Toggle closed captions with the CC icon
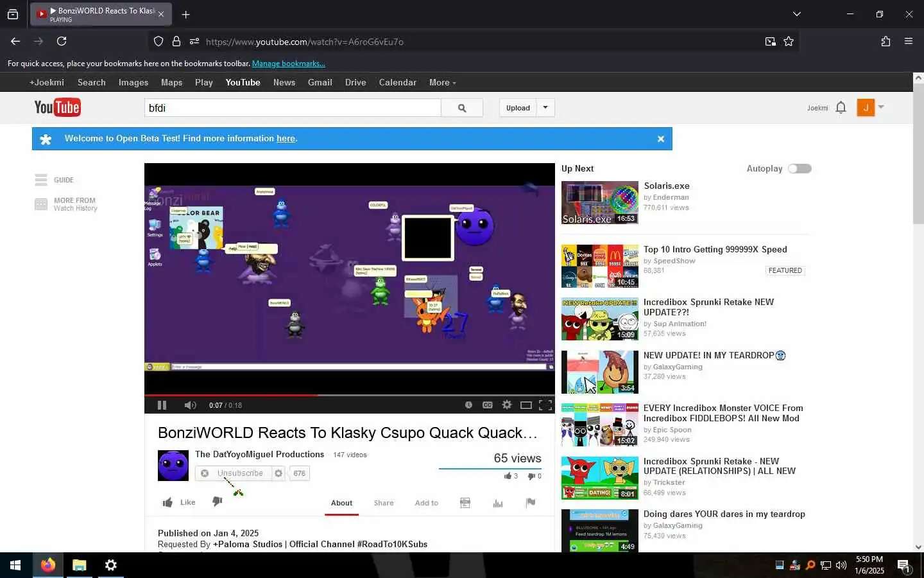This screenshot has height=578, width=924. click(488, 405)
